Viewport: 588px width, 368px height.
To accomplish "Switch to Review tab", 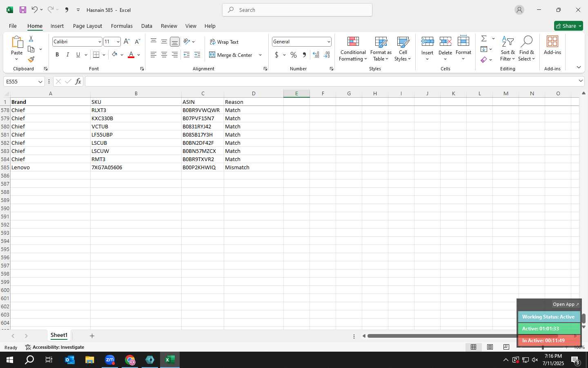I will [x=169, y=26].
